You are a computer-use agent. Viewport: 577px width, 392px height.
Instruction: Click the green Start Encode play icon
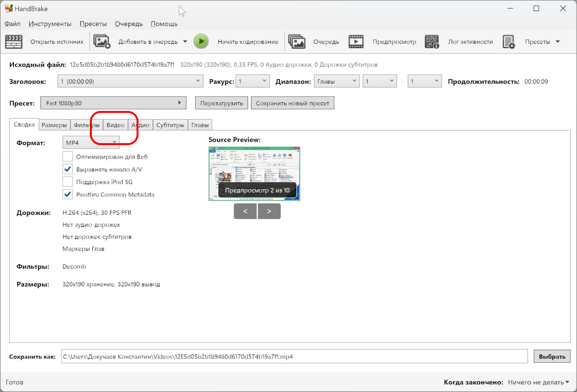201,42
